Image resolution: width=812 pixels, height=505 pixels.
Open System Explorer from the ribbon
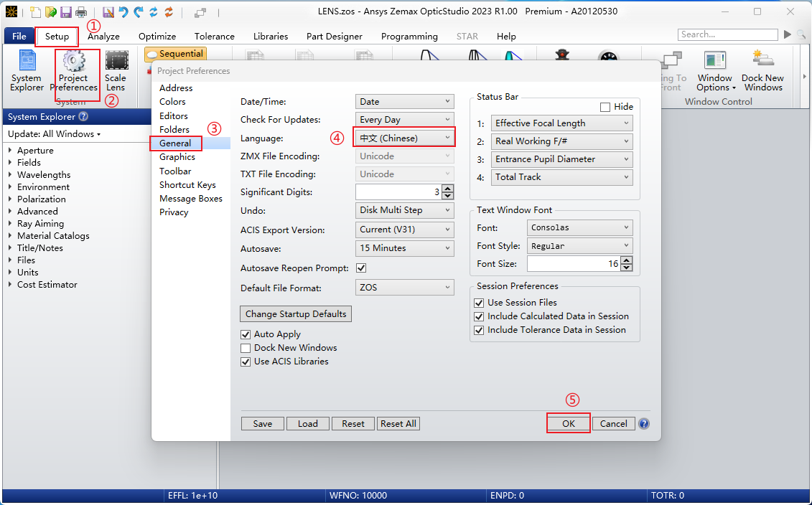(27, 71)
